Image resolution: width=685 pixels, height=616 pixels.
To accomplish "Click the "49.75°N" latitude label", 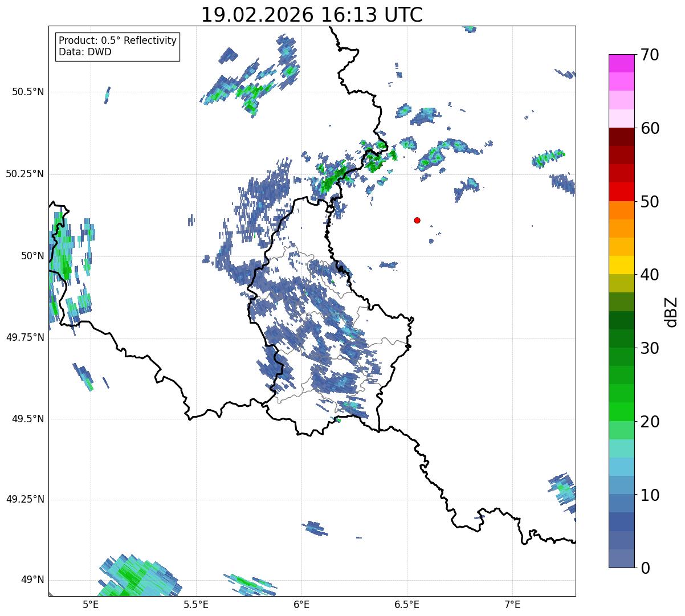I will click(25, 337).
